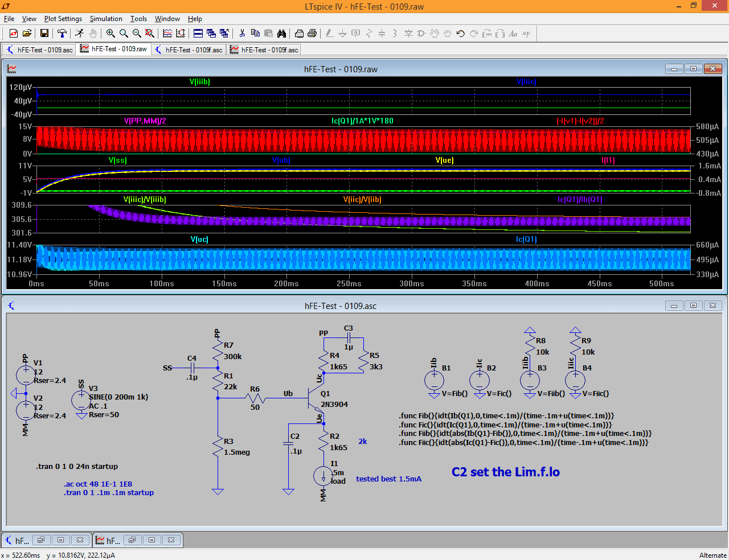This screenshot has width=729, height=560.
Task: Run the simulation with the running man icon
Action: pos(80,34)
